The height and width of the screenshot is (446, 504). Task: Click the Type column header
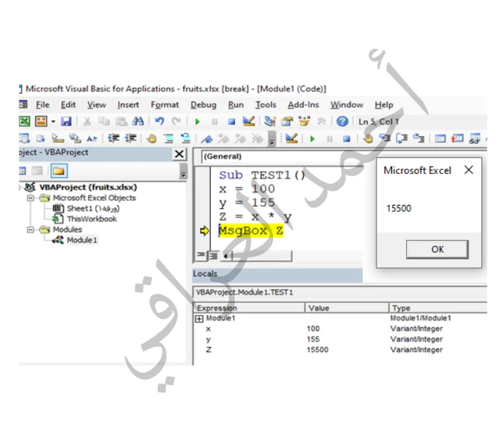[x=438, y=308]
